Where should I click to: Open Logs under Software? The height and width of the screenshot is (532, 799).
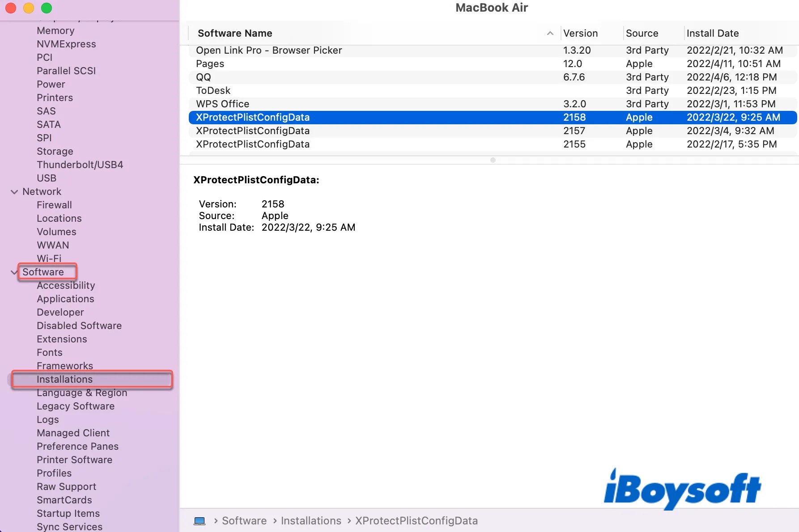(x=48, y=420)
